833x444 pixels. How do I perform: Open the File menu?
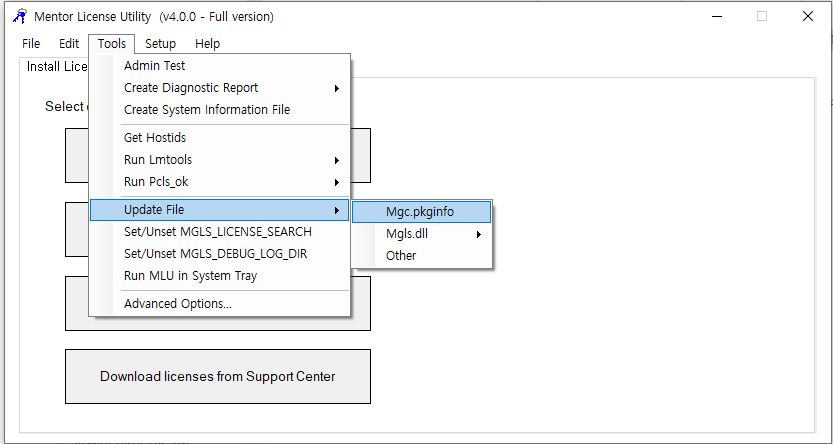[x=31, y=44]
